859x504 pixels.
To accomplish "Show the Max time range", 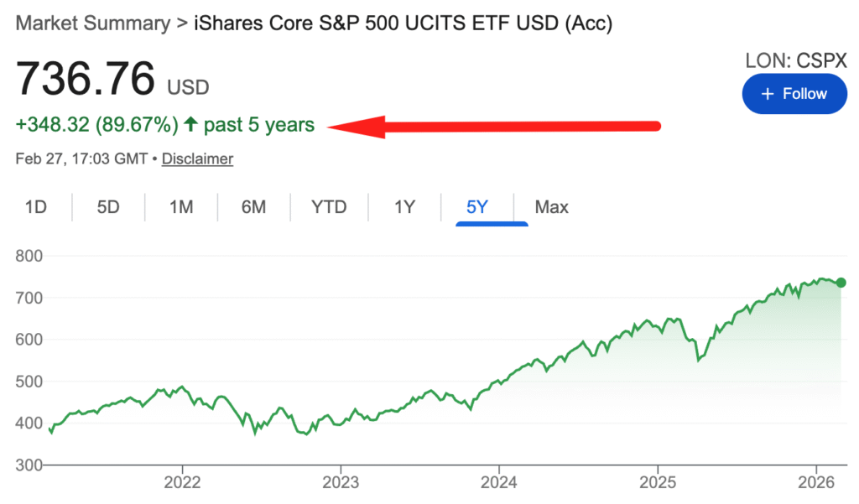I will [551, 207].
